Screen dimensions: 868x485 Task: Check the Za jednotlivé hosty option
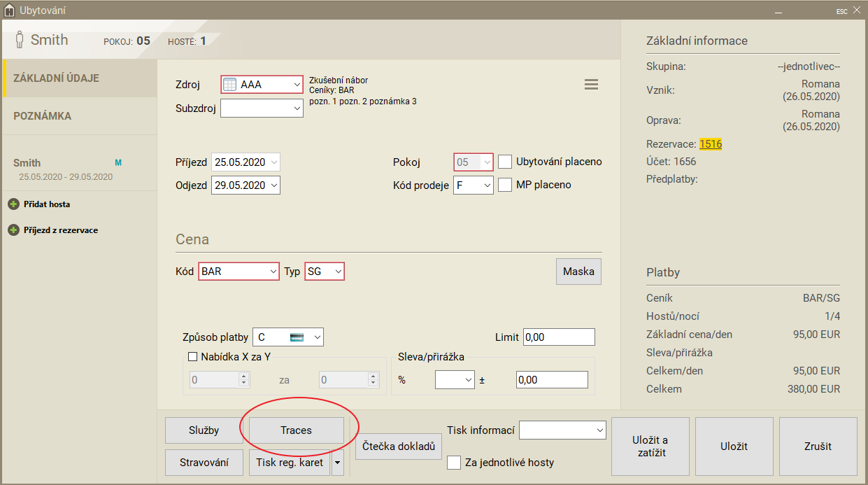point(454,463)
